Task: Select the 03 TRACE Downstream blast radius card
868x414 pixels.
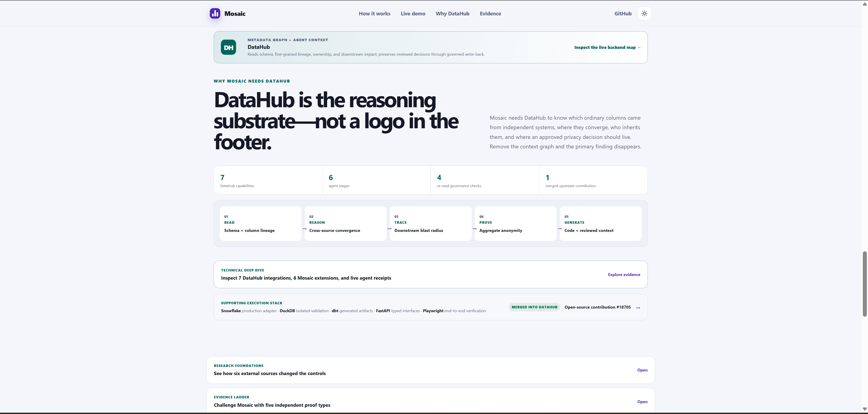Action: tap(430, 224)
